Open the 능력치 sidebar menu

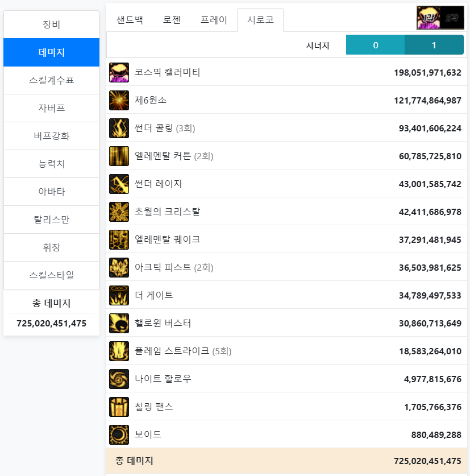pyautogui.click(x=51, y=164)
